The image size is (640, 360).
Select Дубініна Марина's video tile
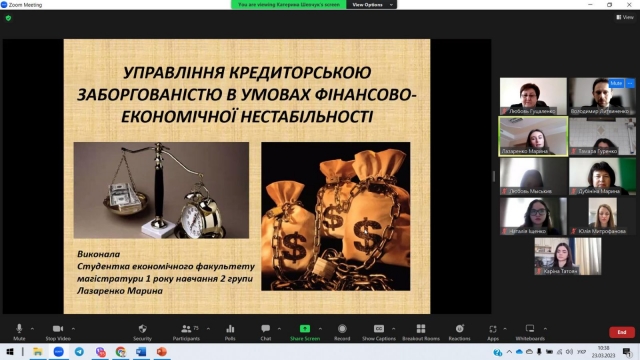coord(602,176)
